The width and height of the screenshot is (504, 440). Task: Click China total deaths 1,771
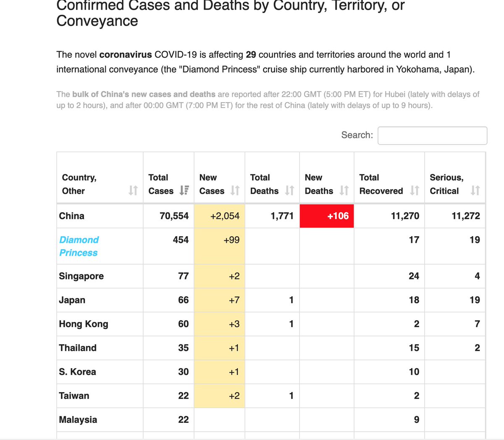[x=282, y=216]
